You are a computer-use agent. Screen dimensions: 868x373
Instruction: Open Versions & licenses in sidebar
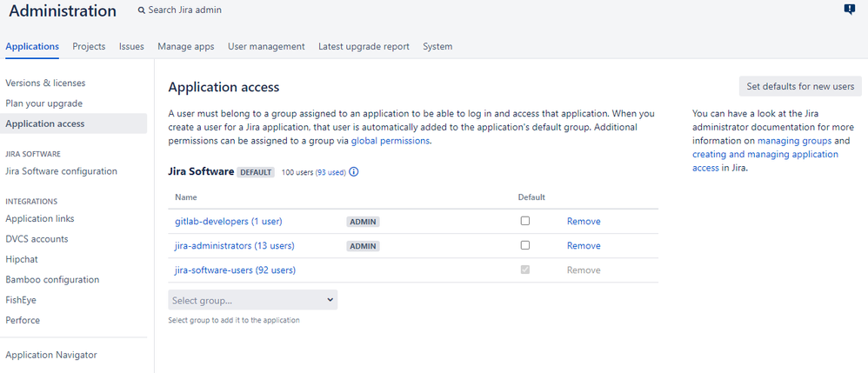click(x=45, y=83)
